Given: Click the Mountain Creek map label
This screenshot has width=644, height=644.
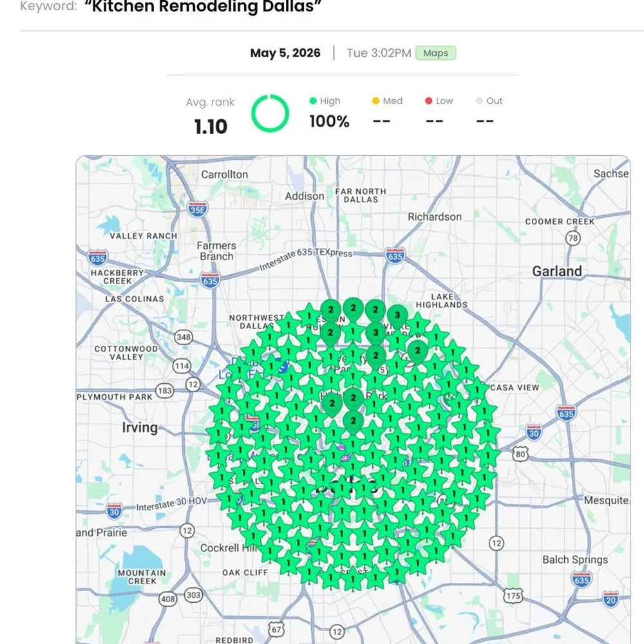Looking at the screenshot, I should tap(142, 577).
